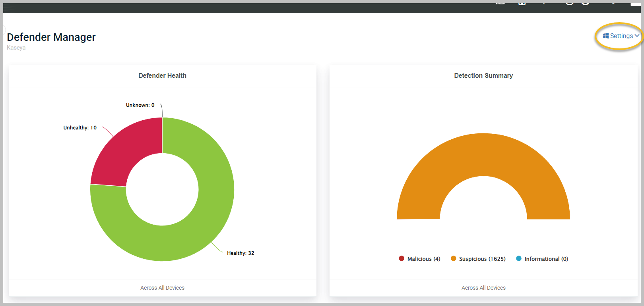Open the Settings dropdown
The image size is (644, 306).
tap(621, 36)
